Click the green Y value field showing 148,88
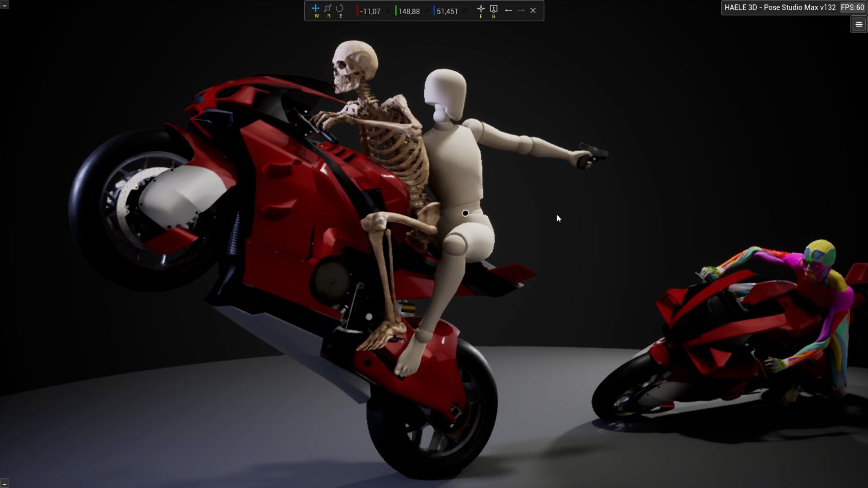868x488 pixels. click(x=409, y=11)
